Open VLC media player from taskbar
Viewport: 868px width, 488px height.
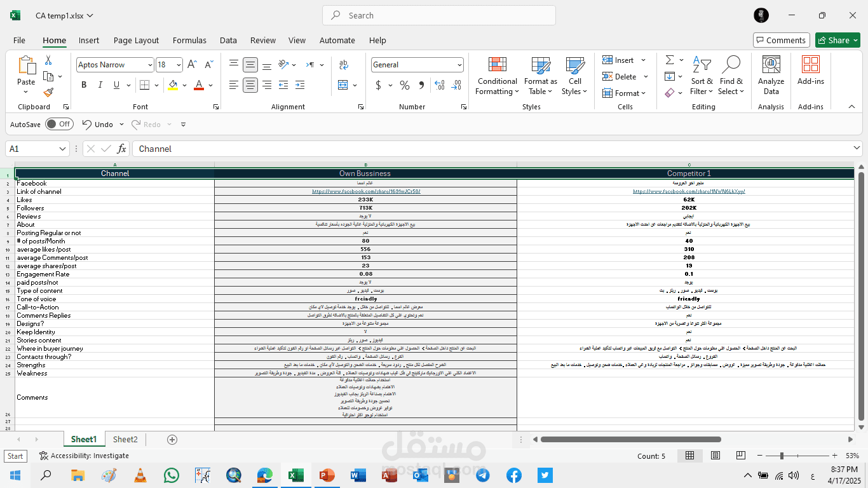(140, 475)
